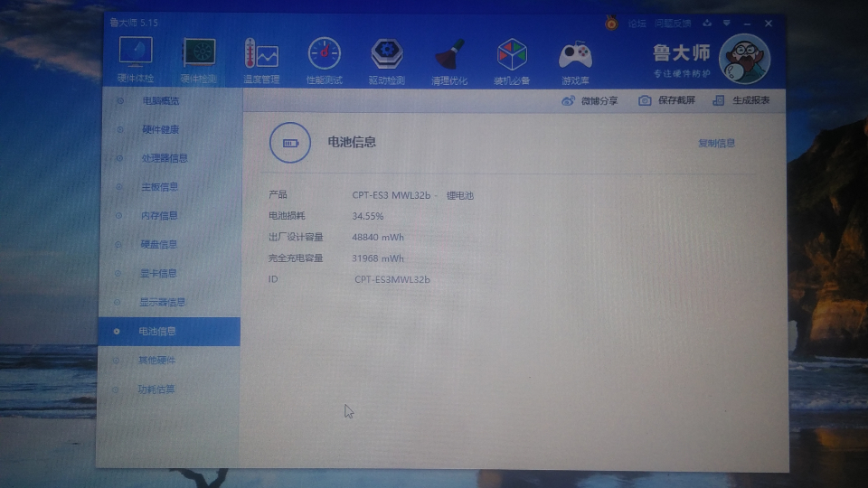Select 电池信息 in the sidebar
Viewport: 868px width, 488px height.
168,332
